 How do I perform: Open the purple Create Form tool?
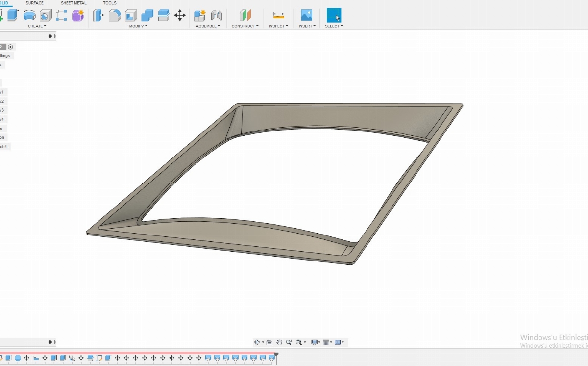pyautogui.click(x=77, y=15)
